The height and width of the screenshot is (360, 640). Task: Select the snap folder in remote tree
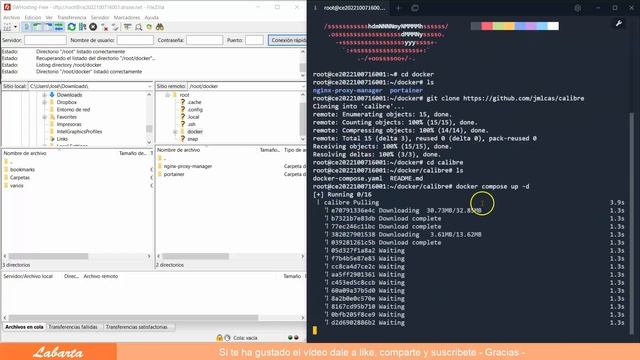tap(193, 139)
